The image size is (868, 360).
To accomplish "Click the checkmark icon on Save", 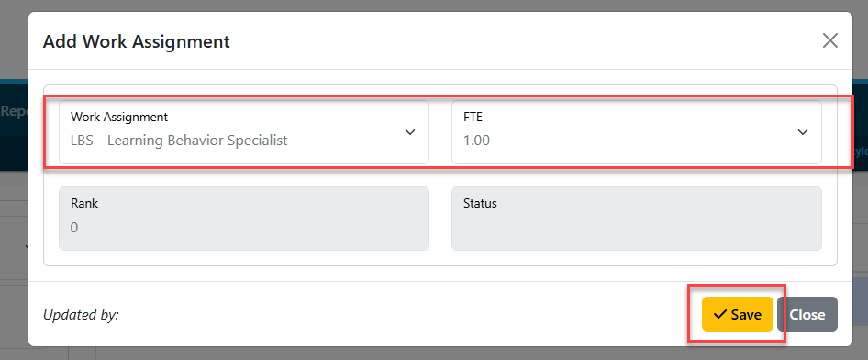I will click(x=719, y=315).
